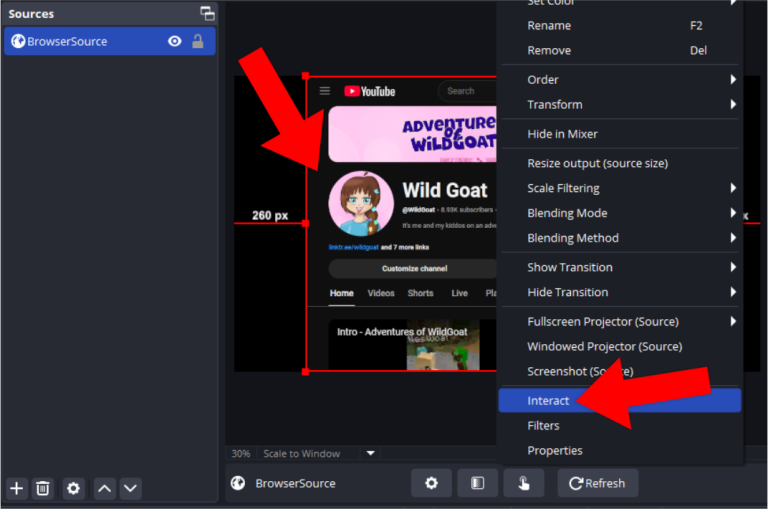The height and width of the screenshot is (509, 768).
Task: Switch to the Shorts channel tab
Action: point(420,293)
